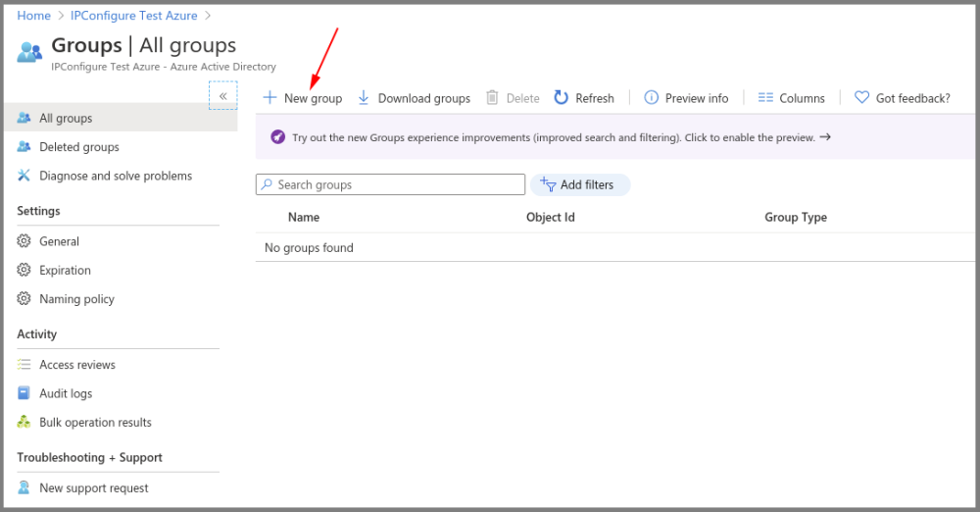Collapse the left navigation sidebar
This screenshot has height=512, width=980.
(223, 95)
